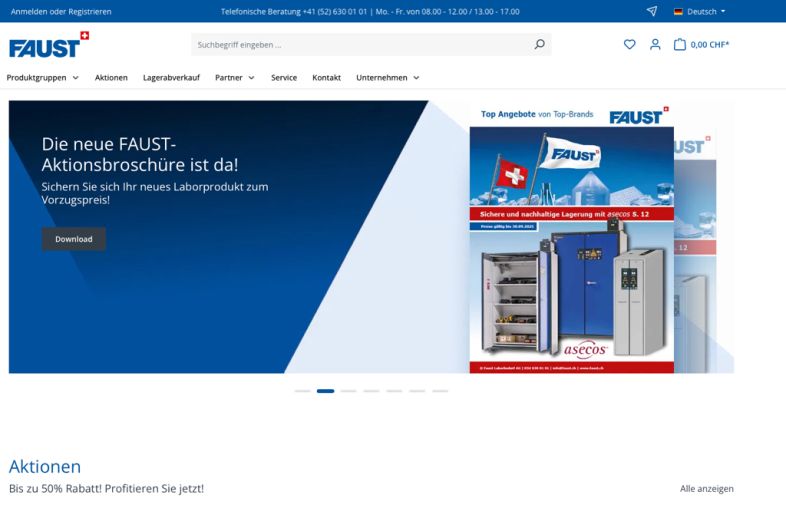Click the banner headline Die neue FAUST-Aktionsbroschüre
786x518 pixels.
(140, 154)
